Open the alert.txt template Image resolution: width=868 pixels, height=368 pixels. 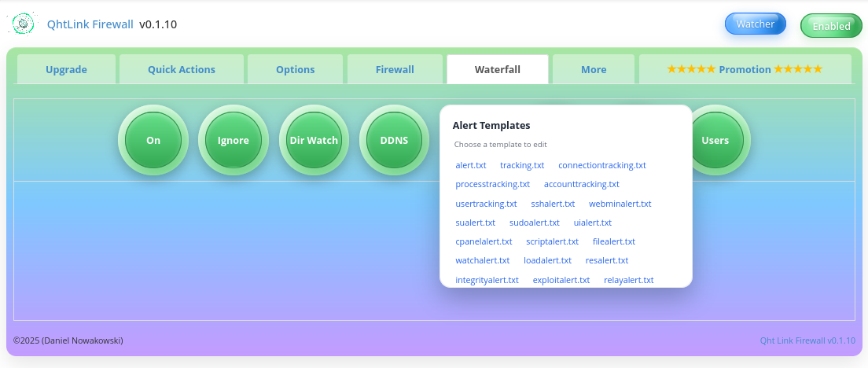pos(471,165)
